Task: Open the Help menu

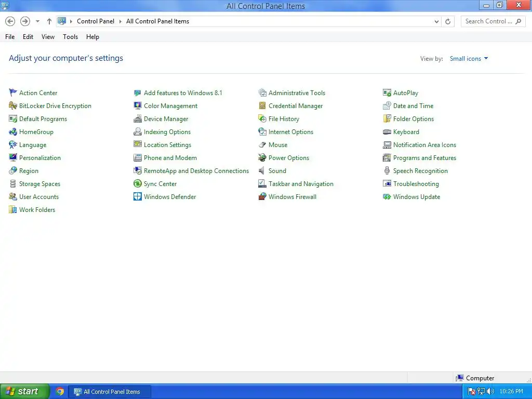Action: tap(92, 37)
